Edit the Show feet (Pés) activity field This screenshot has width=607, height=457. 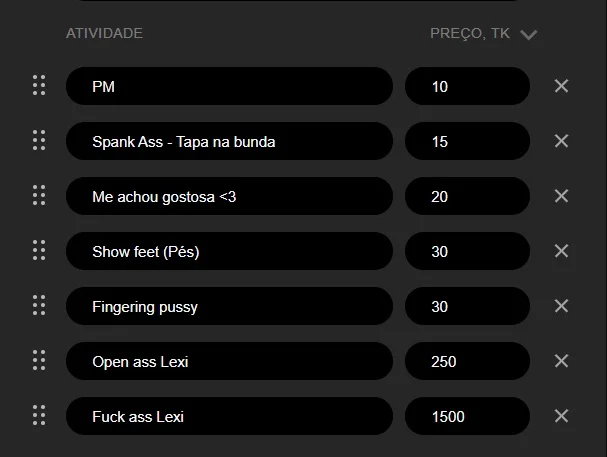coord(229,251)
